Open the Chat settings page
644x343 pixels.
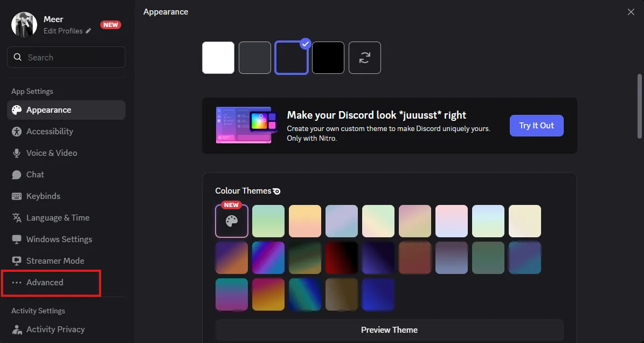[35, 175]
